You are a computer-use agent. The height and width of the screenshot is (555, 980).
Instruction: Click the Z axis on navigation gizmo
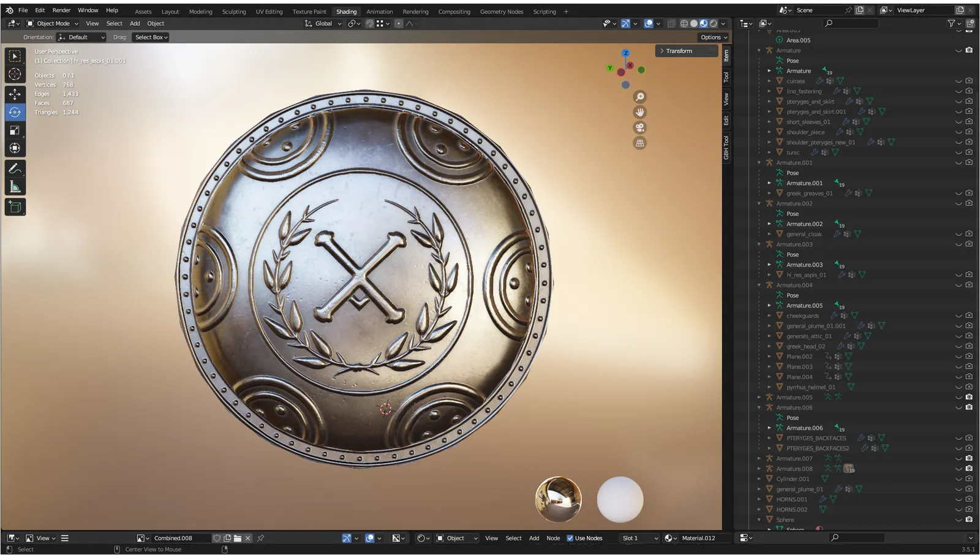pos(625,53)
